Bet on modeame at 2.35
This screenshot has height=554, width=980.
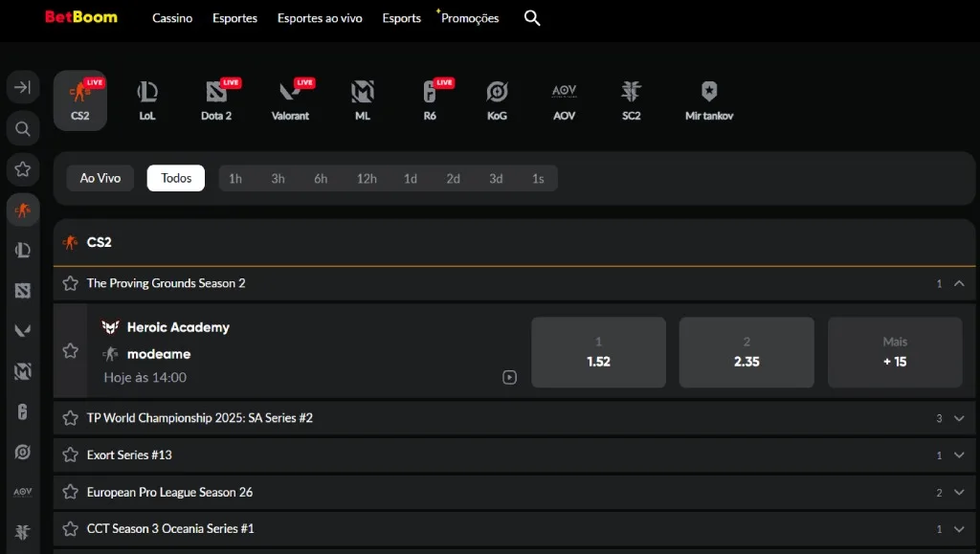coord(746,352)
